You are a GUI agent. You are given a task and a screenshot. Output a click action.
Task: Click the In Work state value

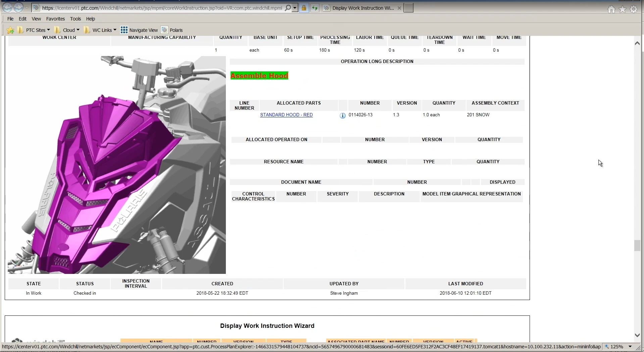pos(34,293)
